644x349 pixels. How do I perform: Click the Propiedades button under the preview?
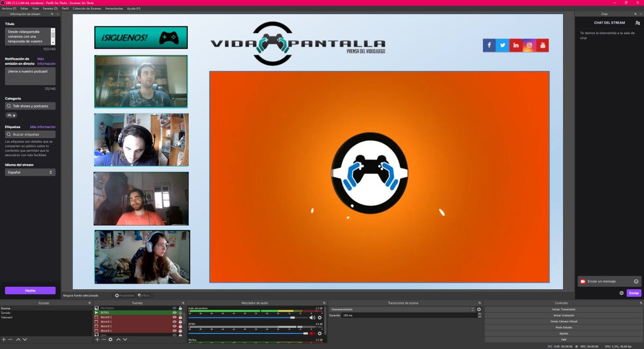point(125,295)
